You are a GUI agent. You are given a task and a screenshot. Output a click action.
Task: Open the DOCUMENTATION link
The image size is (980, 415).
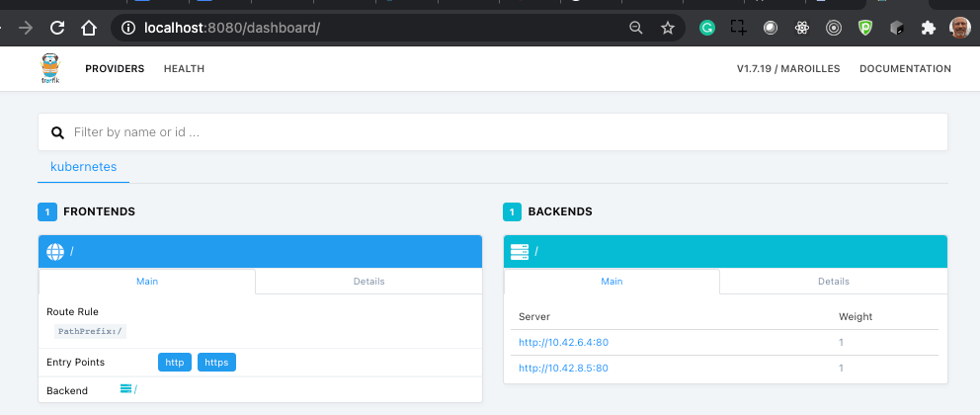pos(906,69)
